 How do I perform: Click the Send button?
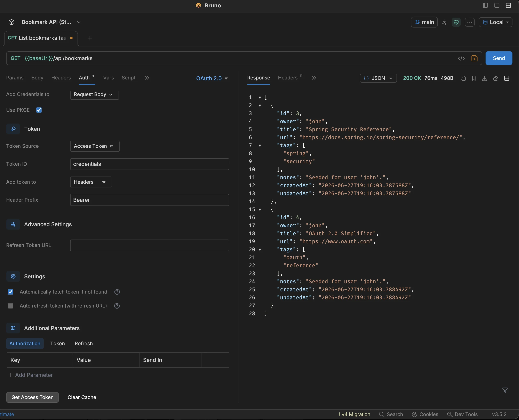click(x=498, y=58)
